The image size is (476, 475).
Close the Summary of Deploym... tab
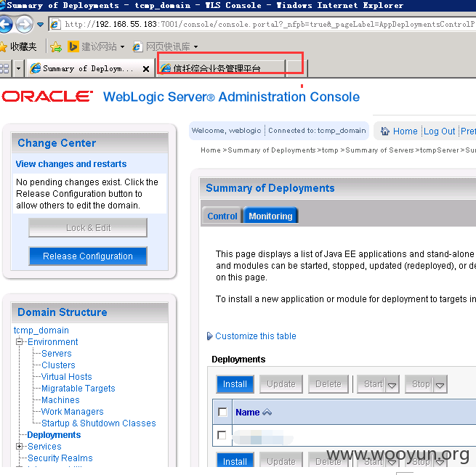point(146,69)
